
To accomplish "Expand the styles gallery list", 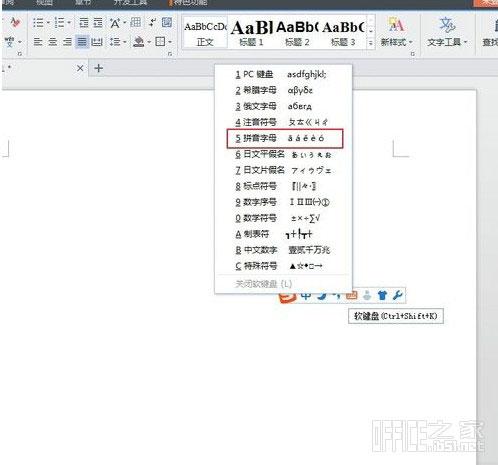I will point(370,43).
